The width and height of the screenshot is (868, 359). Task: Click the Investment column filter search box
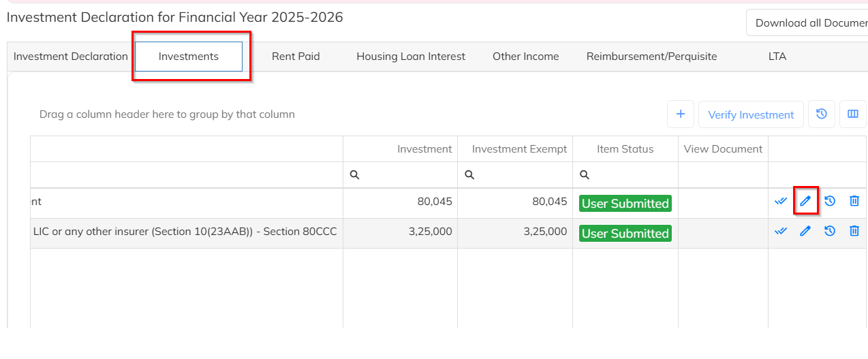pyautogui.click(x=407, y=175)
